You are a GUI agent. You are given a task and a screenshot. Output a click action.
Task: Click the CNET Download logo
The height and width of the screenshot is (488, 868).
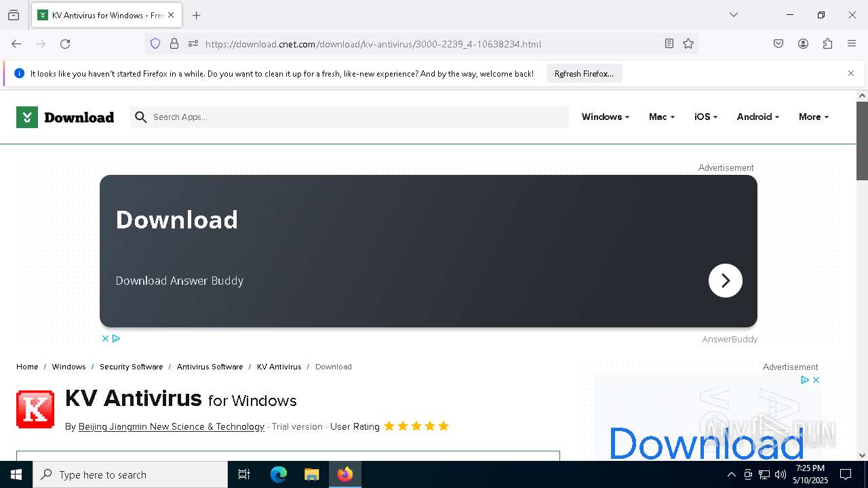pos(65,117)
